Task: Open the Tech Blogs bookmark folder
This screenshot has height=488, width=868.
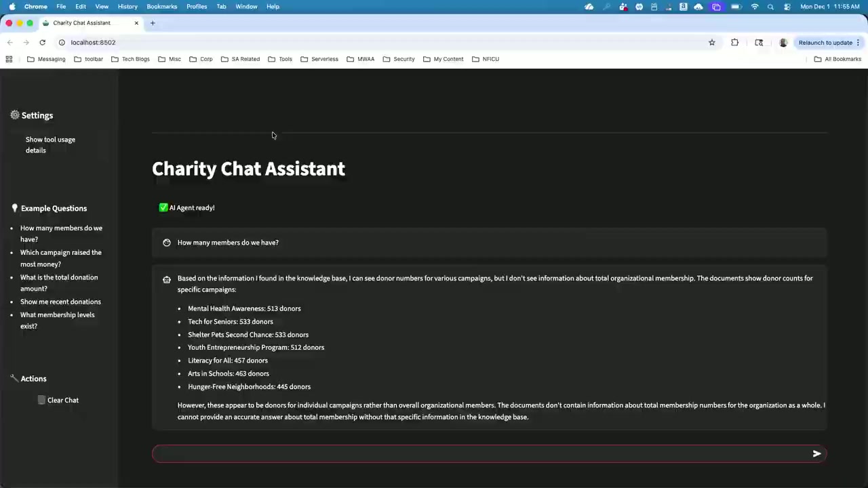Action: pyautogui.click(x=130, y=59)
